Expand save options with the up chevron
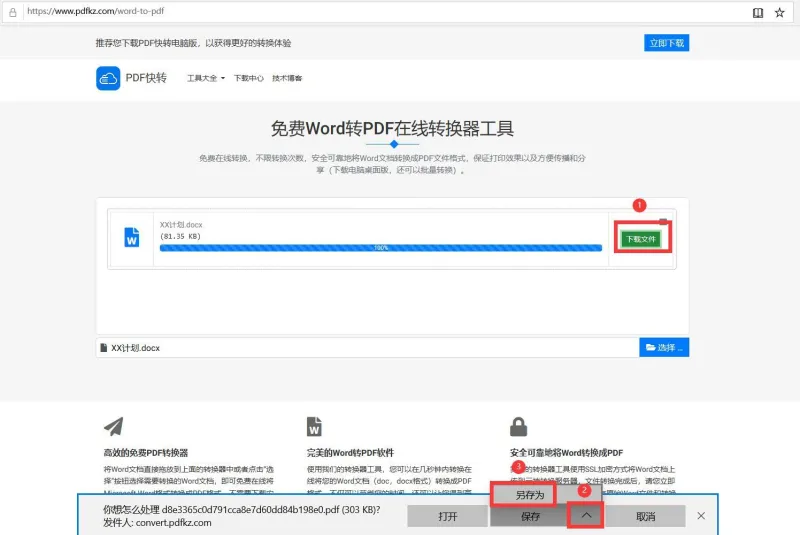800x535 pixels. (x=586, y=516)
